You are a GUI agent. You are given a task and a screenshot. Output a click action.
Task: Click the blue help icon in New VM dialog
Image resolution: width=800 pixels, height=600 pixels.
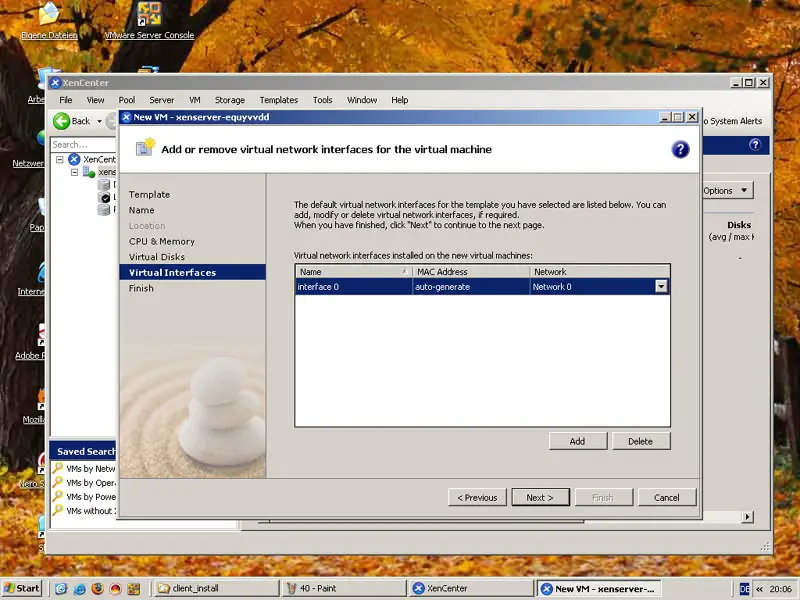click(680, 149)
